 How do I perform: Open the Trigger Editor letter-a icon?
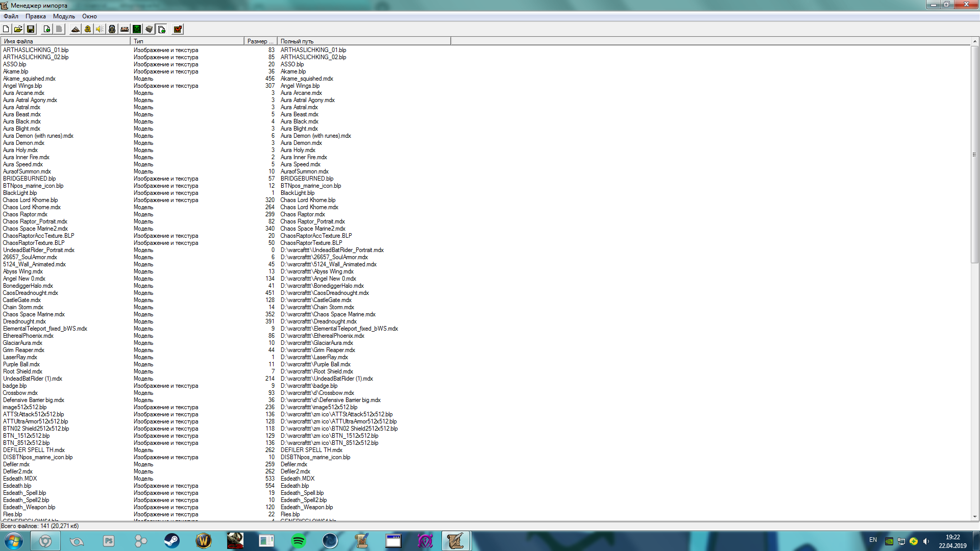88,29
